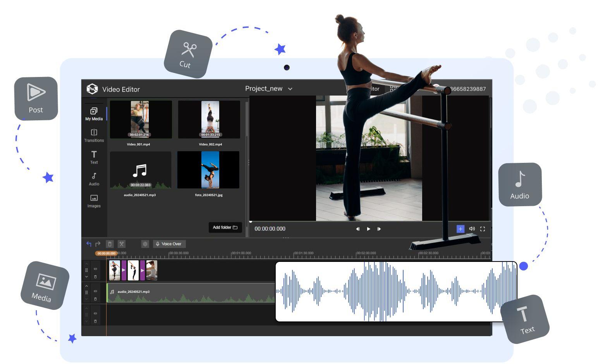
Task: Redo the last action
Action: (x=98, y=244)
